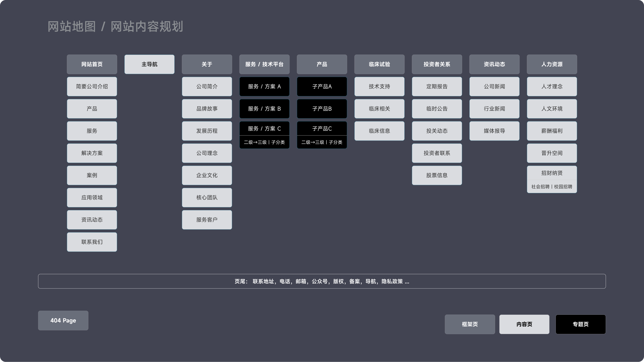Select the 框架页 legend swatch
This screenshot has width=644, height=362.
470,324
